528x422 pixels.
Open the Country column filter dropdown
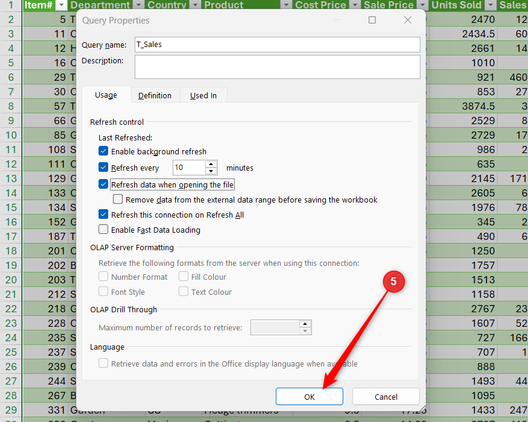pyautogui.click(x=195, y=5)
